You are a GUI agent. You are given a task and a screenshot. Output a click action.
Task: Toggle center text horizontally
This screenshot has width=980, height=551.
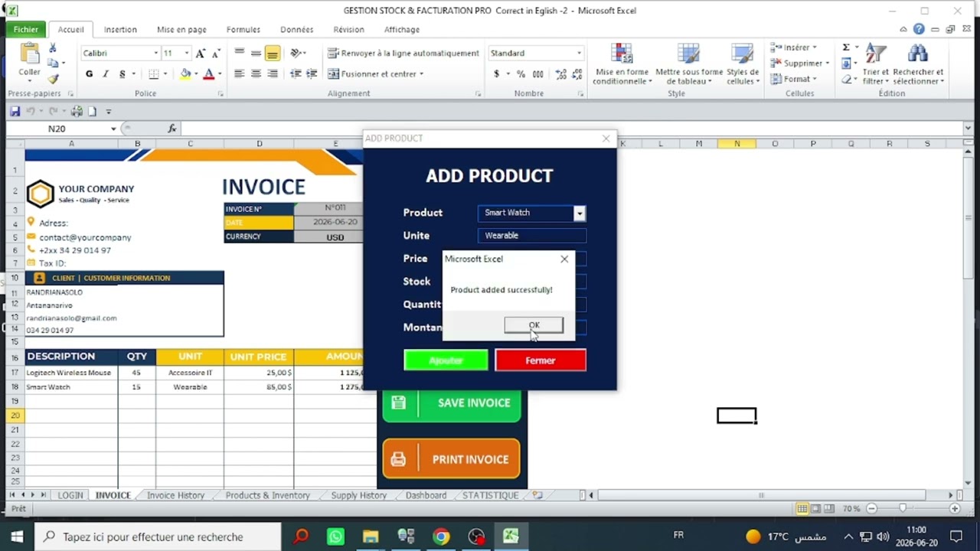point(256,74)
